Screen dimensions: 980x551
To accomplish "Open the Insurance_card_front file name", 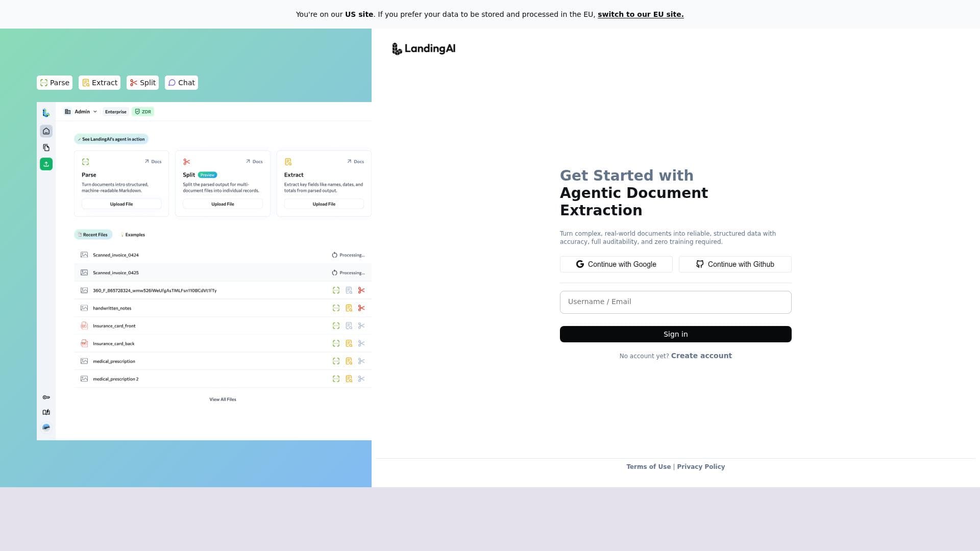I will (x=114, y=326).
